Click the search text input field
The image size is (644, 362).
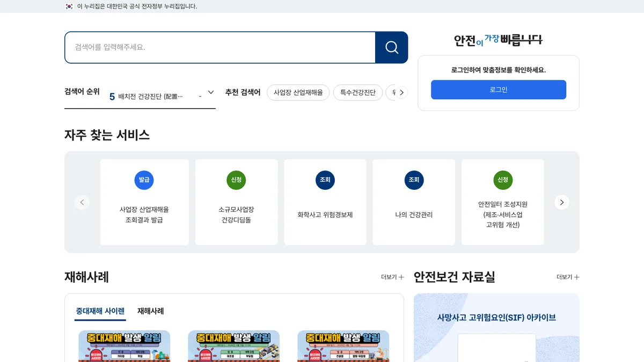220,47
